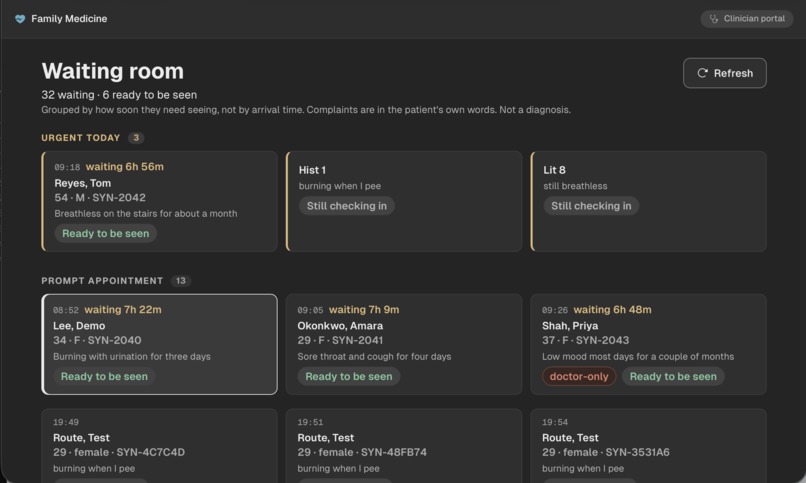Click 29 · F · SYN-2041 details
Viewport: 806px width, 483px height.
pos(340,340)
